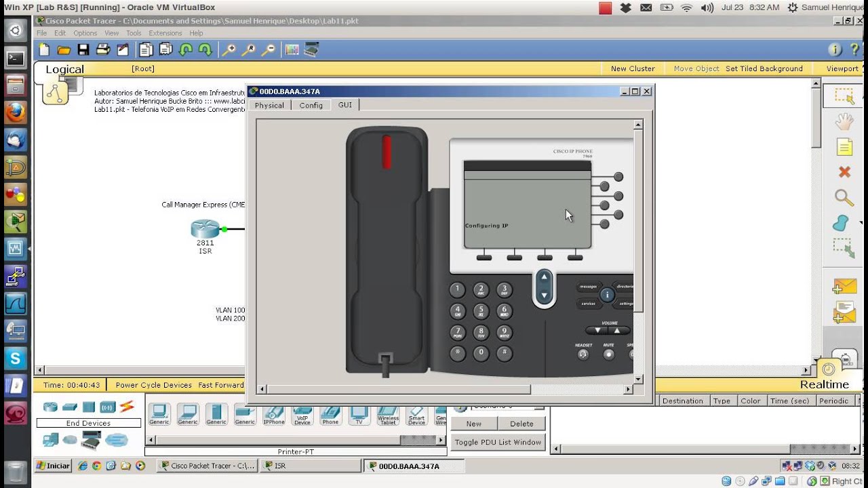Pick the Wireless Tablet device
The height and width of the screenshot is (488, 868).
tap(388, 414)
